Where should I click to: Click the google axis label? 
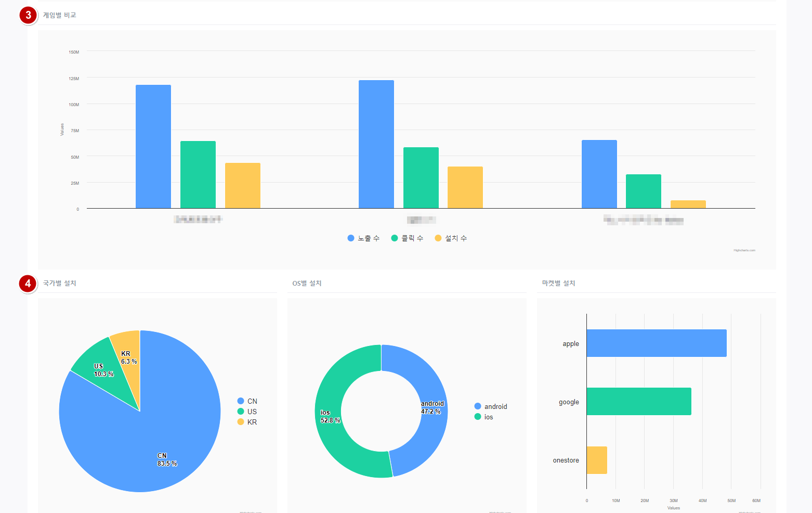(569, 402)
